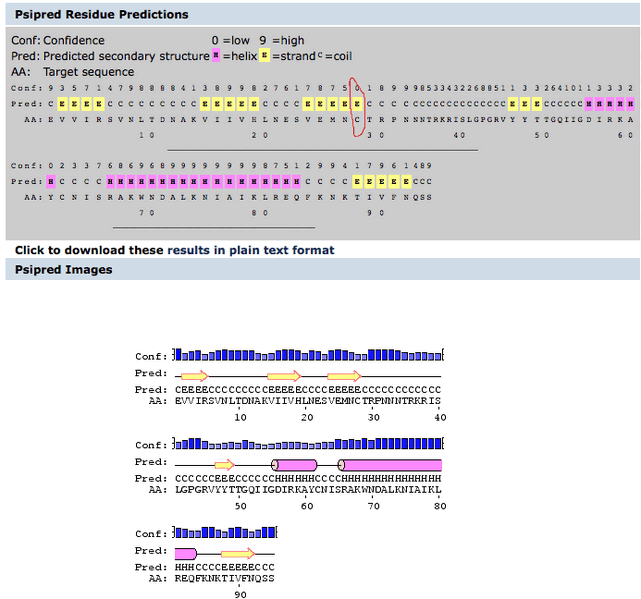641x599 pixels.
Task: Click the yellow strand arrow in bottom diagram row
Action: (x=238, y=553)
